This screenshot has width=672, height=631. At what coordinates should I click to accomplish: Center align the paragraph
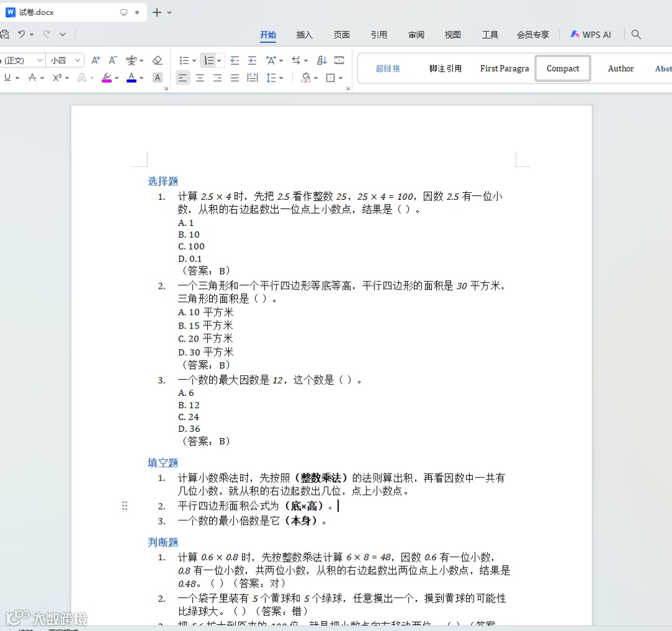tap(200, 78)
